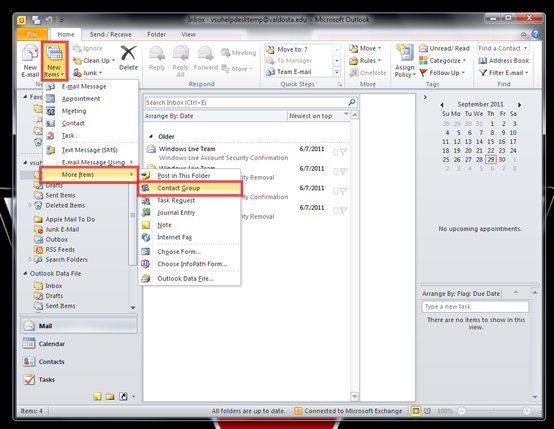Choose Task Request menu item
This screenshot has width=554, height=429.
pyautogui.click(x=190, y=200)
